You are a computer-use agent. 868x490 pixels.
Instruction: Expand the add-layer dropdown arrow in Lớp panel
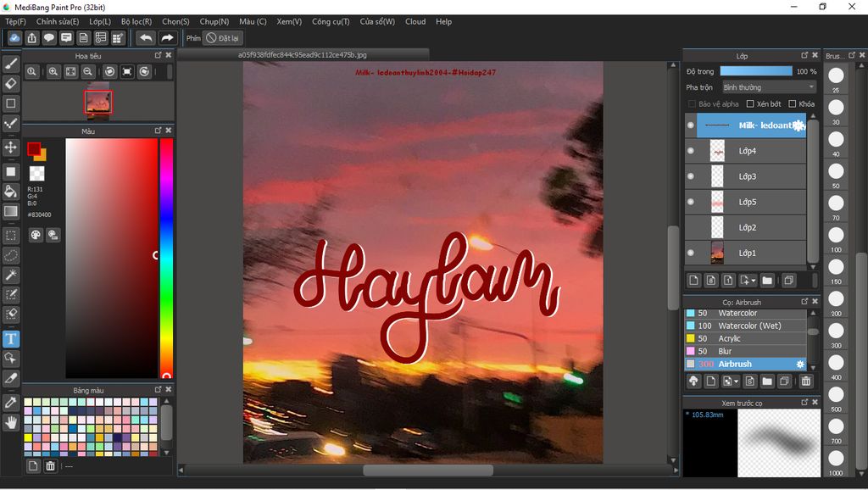tap(754, 281)
